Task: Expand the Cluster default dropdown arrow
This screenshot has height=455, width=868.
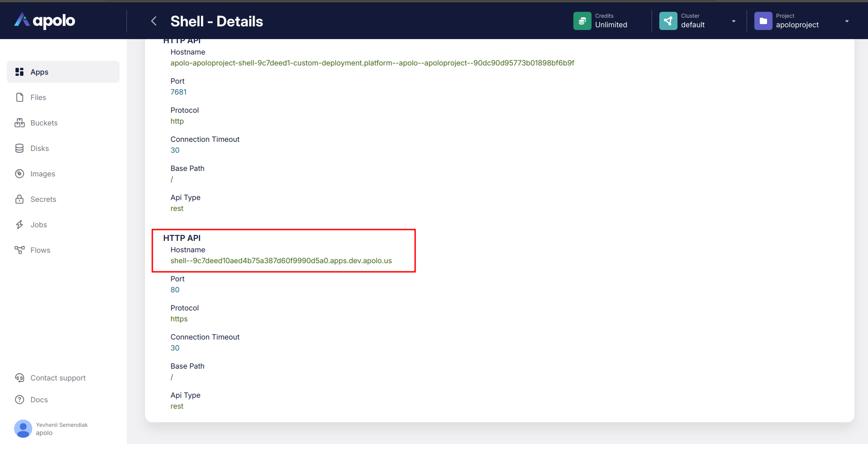Action: [733, 21]
